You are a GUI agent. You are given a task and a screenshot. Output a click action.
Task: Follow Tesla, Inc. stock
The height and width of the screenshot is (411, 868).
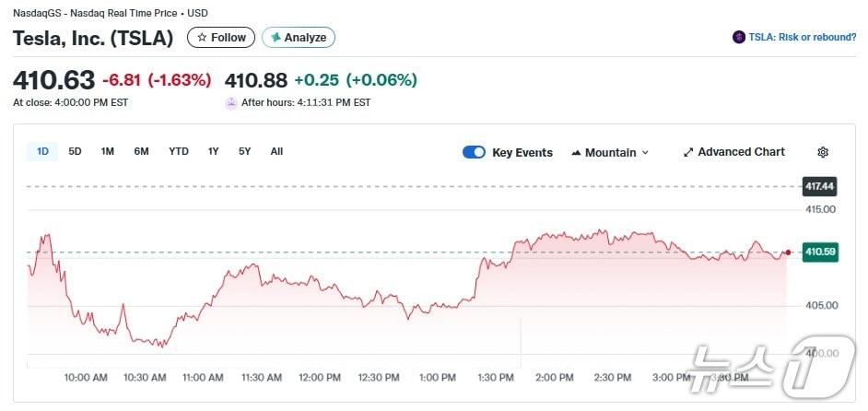click(221, 38)
